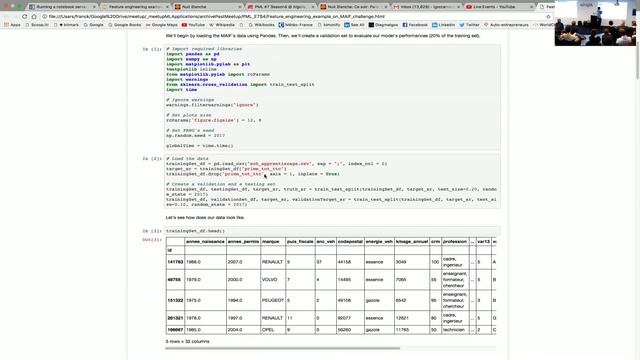Click the '5 rows x 32 columns' text
This screenshot has width=640, height=360.
pyautogui.click(x=187, y=341)
